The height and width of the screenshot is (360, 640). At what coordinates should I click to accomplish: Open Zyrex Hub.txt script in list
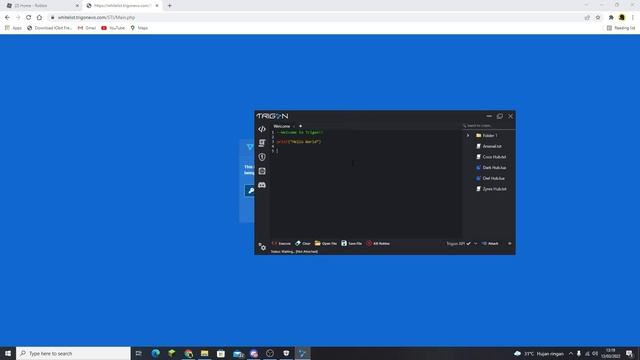(x=491, y=189)
